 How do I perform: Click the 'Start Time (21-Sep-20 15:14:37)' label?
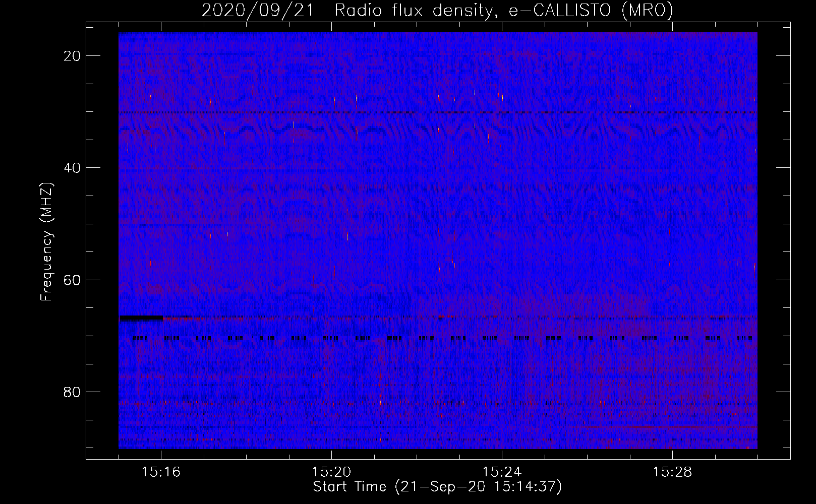(x=437, y=487)
